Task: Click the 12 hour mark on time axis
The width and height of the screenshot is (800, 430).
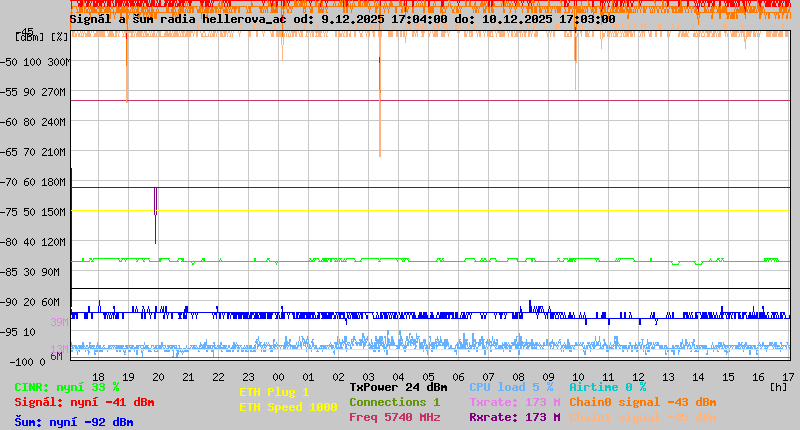Action: coord(638,377)
